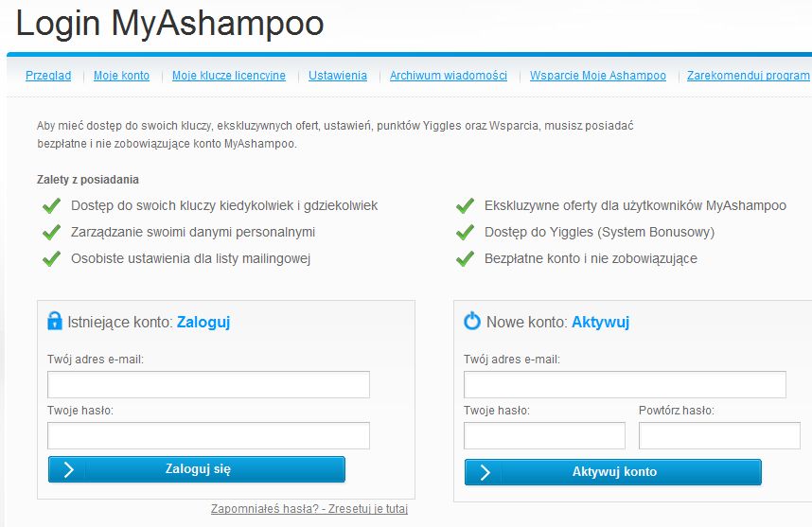812x527 pixels.
Task: Click the Aktywuj konto button
Action: (x=613, y=472)
